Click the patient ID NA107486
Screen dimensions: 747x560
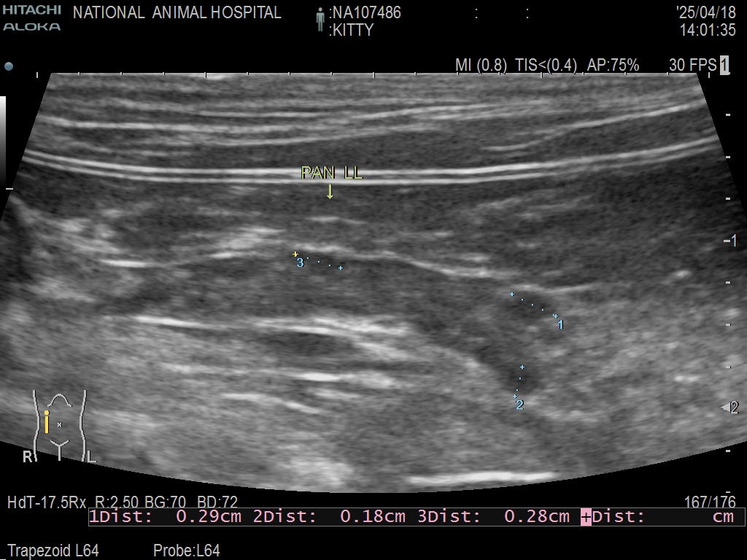[x=365, y=13]
